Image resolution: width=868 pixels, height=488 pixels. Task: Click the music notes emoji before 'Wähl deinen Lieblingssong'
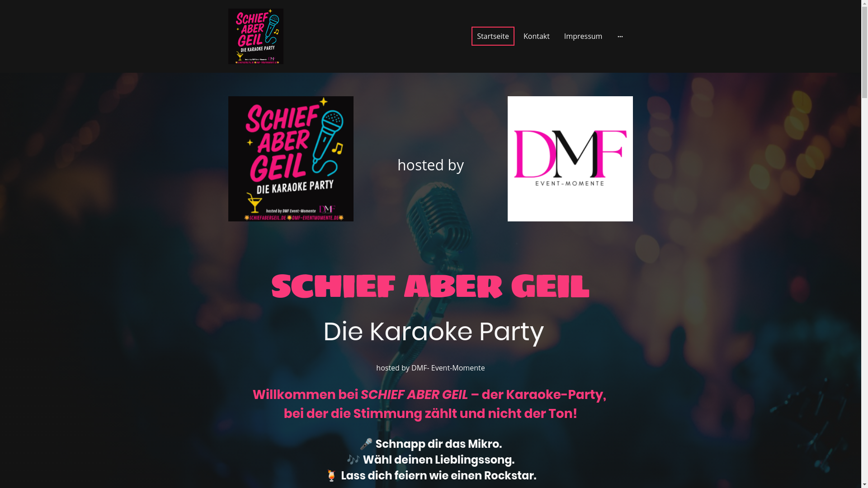click(x=353, y=460)
